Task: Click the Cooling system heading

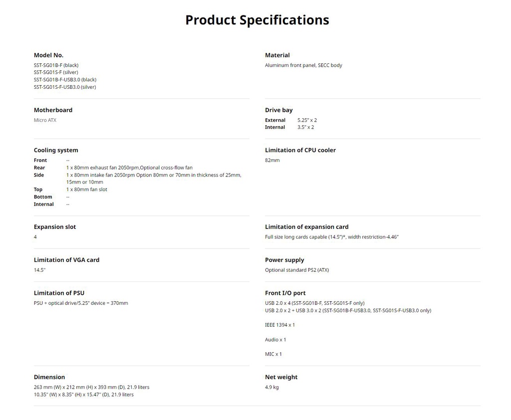Action: 56,150
